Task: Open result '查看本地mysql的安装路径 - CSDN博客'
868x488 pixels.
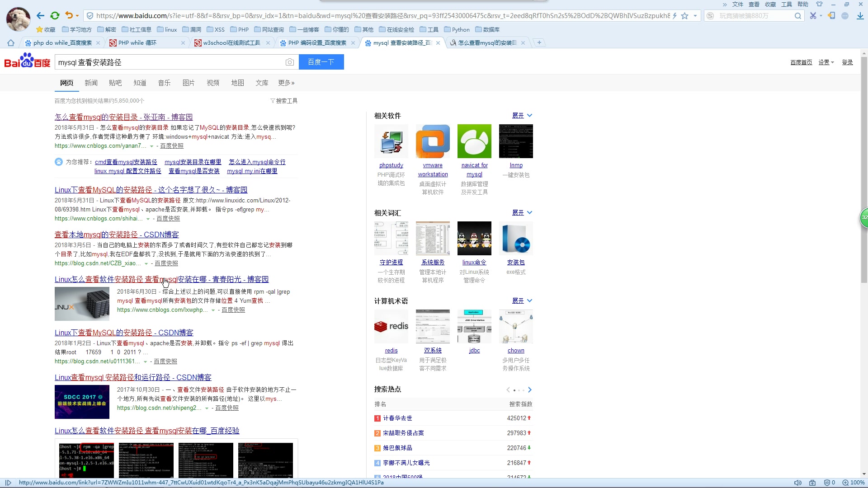Action: point(117,235)
